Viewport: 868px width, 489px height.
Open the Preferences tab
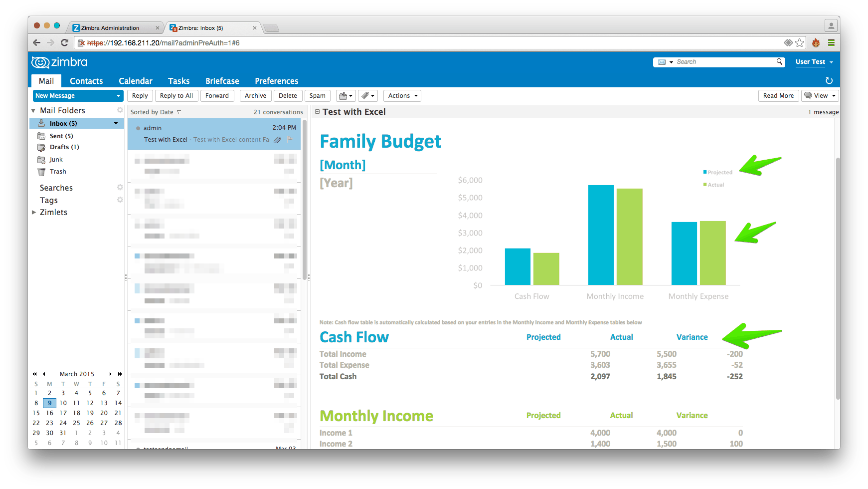pyautogui.click(x=277, y=81)
